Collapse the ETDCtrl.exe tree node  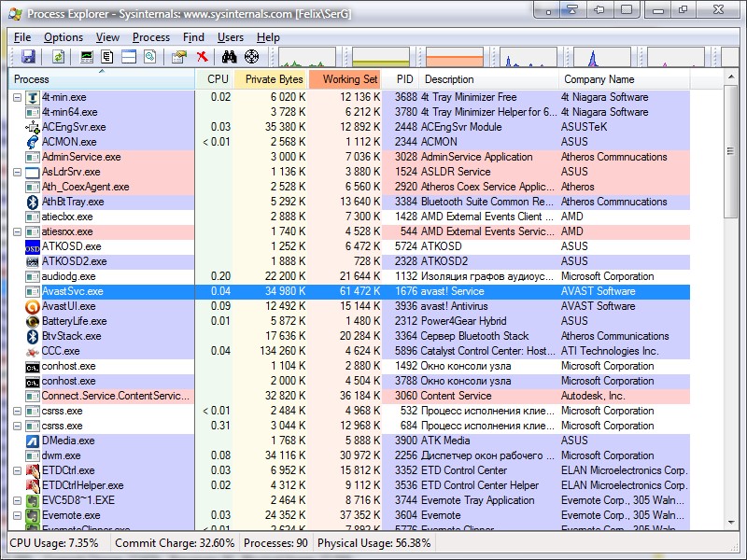(x=17, y=470)
